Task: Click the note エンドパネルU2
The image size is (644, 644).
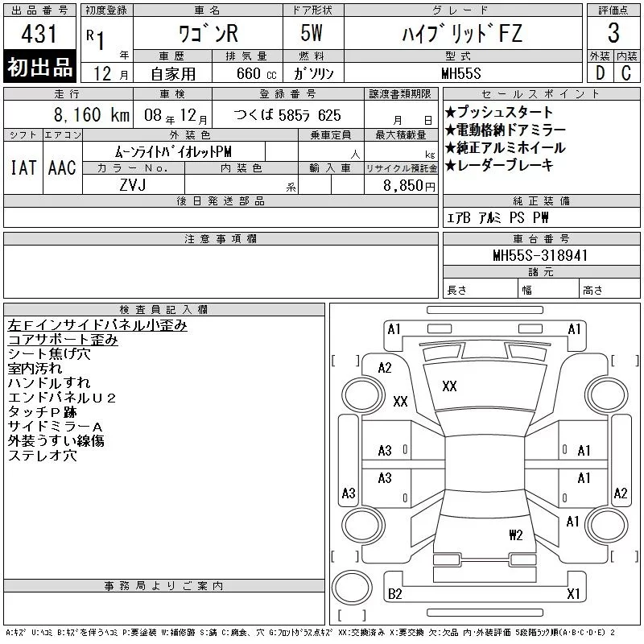Action: click(x=62, y=398)
